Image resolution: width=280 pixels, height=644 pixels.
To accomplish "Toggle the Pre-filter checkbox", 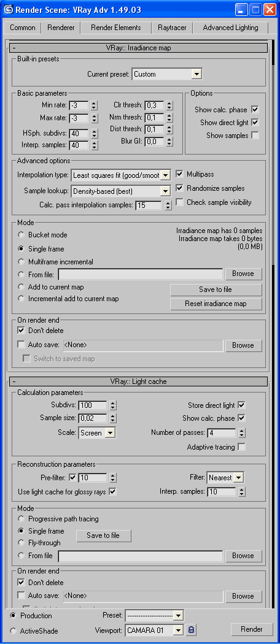I will (73, 478).
